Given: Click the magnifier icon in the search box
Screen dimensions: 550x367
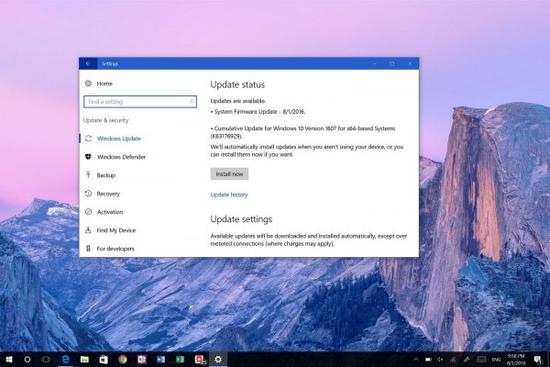Looking at the screenshot, I should tap(191, 102).
